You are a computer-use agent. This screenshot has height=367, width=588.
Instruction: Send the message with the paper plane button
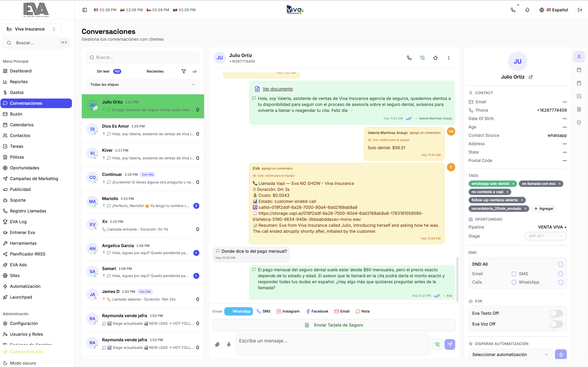pos(450,344)
